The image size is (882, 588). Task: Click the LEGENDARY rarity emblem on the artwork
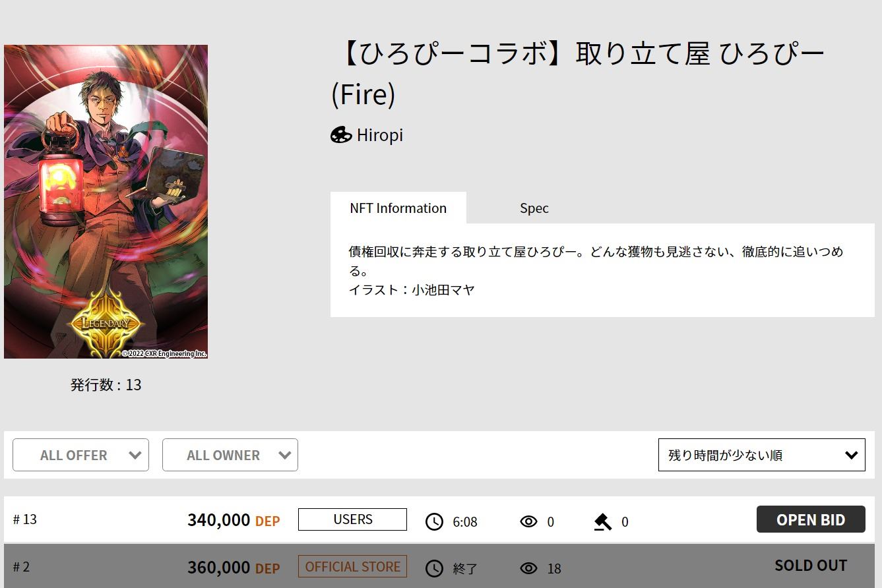pos(106,324)
